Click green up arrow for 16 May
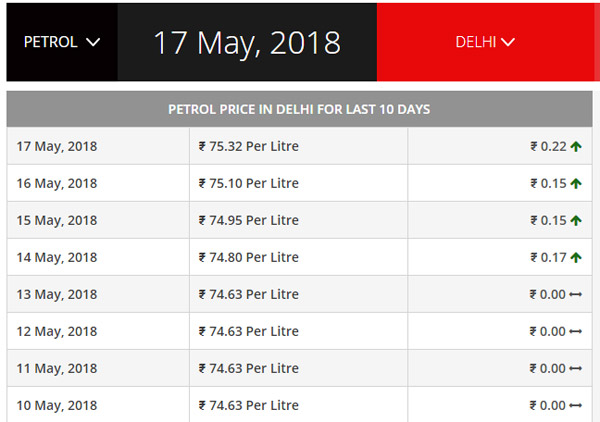 click(576, 184)
